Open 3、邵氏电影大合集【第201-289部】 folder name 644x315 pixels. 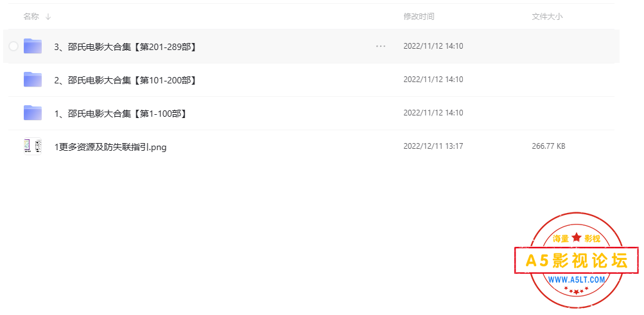(126, 47)
